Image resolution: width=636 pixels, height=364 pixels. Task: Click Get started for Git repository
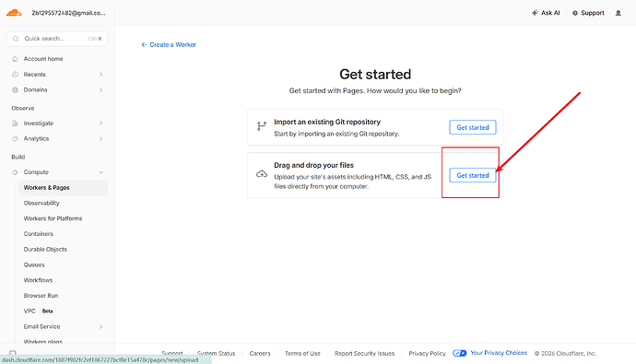473,127
